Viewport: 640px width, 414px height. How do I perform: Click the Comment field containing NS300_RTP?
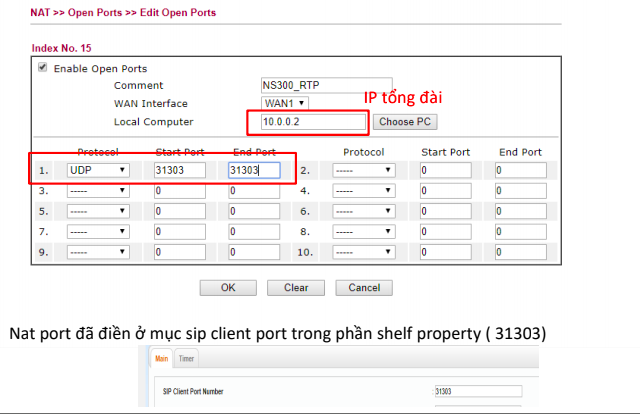click(x=320, y=86)
